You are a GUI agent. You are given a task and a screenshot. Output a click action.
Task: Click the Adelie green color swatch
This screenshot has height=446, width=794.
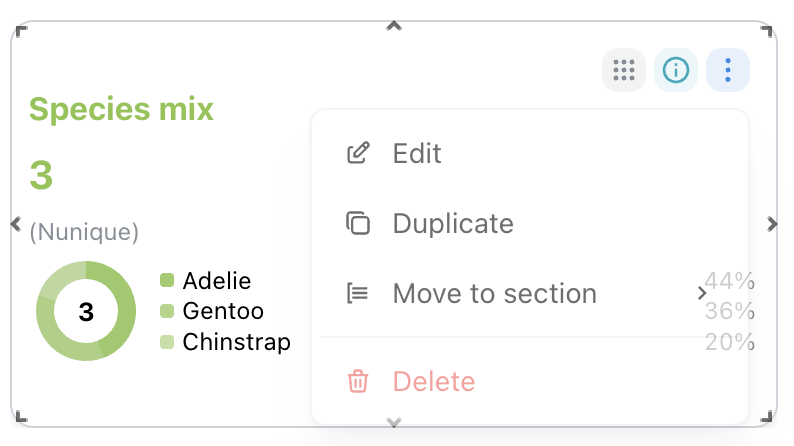[167, 280]
